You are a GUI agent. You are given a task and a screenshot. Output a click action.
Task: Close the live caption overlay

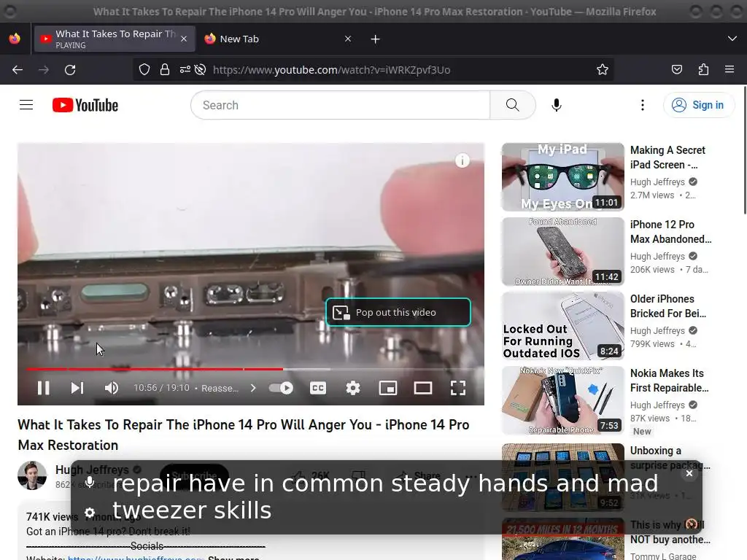pyautogui.click(x=689, y=473)
